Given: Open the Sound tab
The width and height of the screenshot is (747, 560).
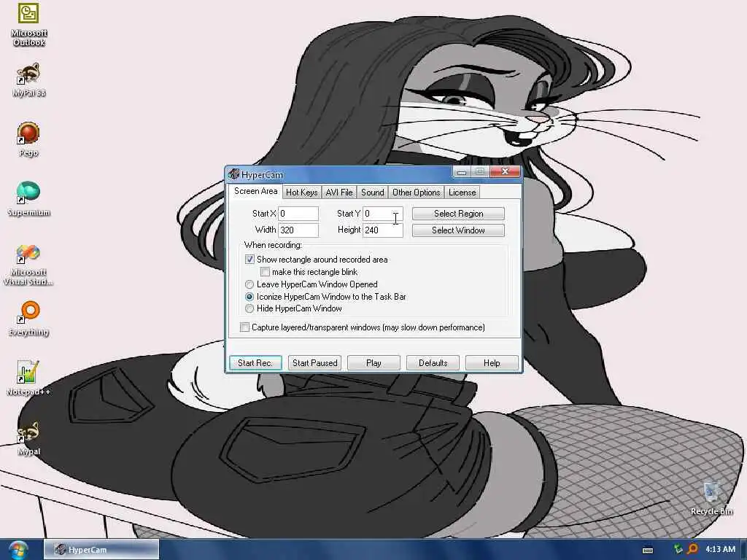Looking at the screenshot, I should (373, 192).
